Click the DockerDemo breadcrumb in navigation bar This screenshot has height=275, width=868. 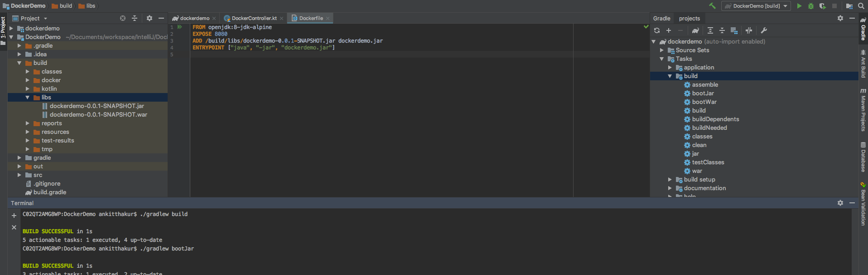(24, 6)
